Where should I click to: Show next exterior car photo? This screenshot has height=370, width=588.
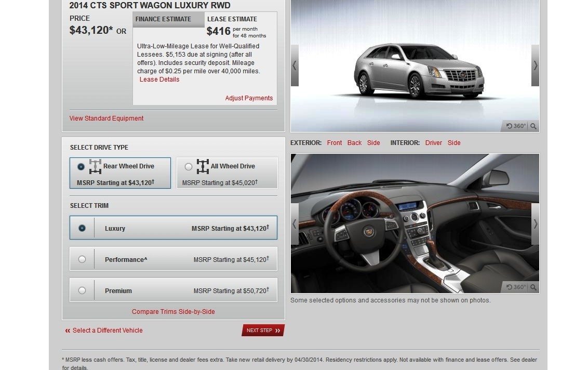(x=535, y=65)
